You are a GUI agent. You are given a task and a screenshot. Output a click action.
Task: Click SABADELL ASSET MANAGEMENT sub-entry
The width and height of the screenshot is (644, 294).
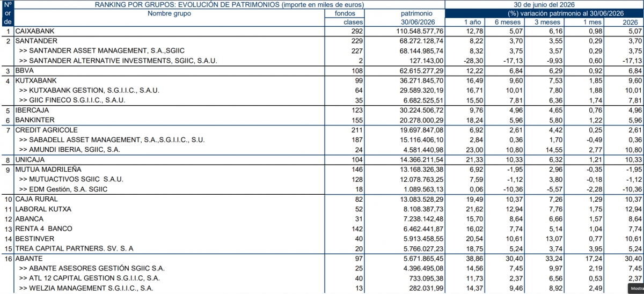click(x=112, y=140)
